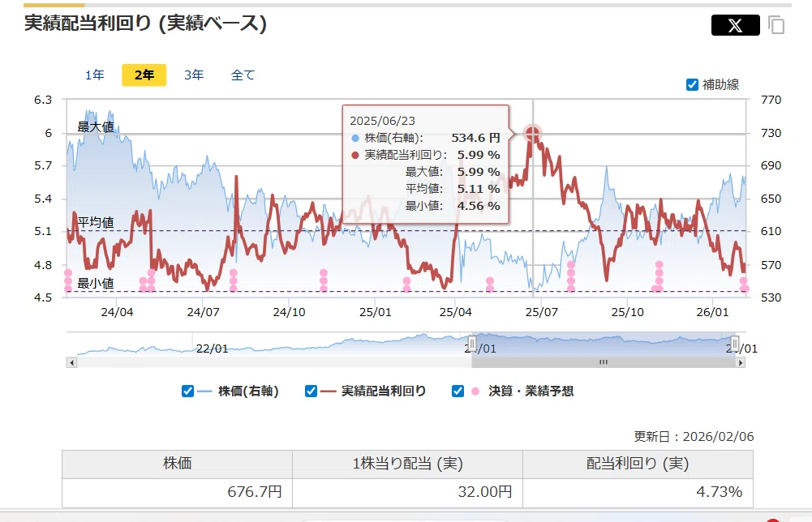
Task: Click the 更新日：2026/02/06 text
Action: pyautogui.click(x=694, y=437)
